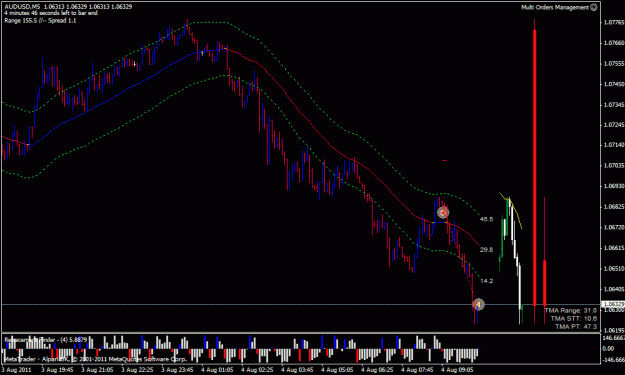Click the '4 Aug 06:25' time label
The width and height of the screenshot is (625, 375).
click(x=377, y=370)
